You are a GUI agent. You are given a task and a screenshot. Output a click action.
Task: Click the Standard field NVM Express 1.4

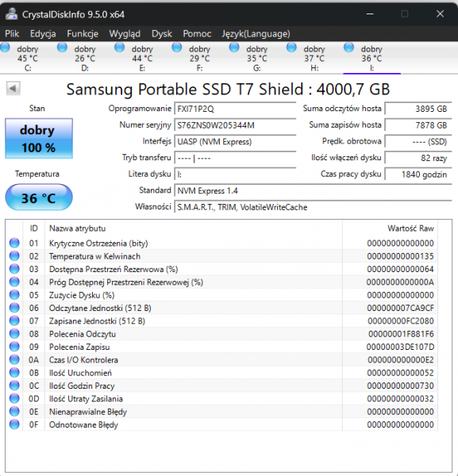coord(313,190)
